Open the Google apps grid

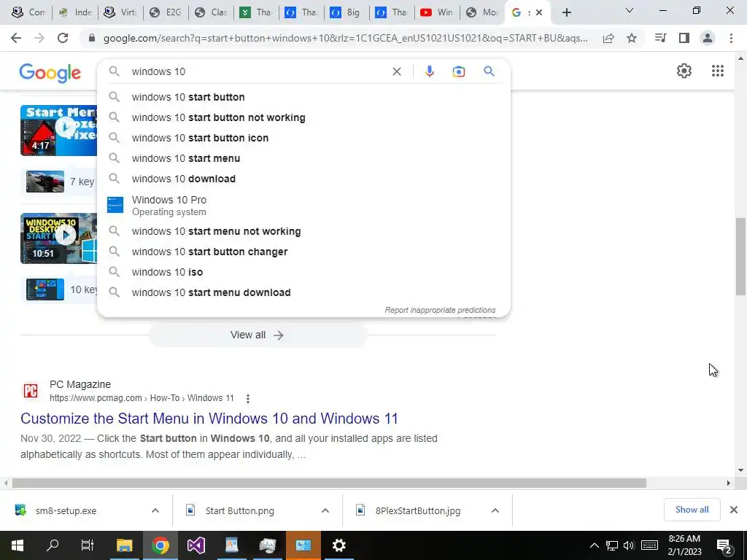[718, 71]
